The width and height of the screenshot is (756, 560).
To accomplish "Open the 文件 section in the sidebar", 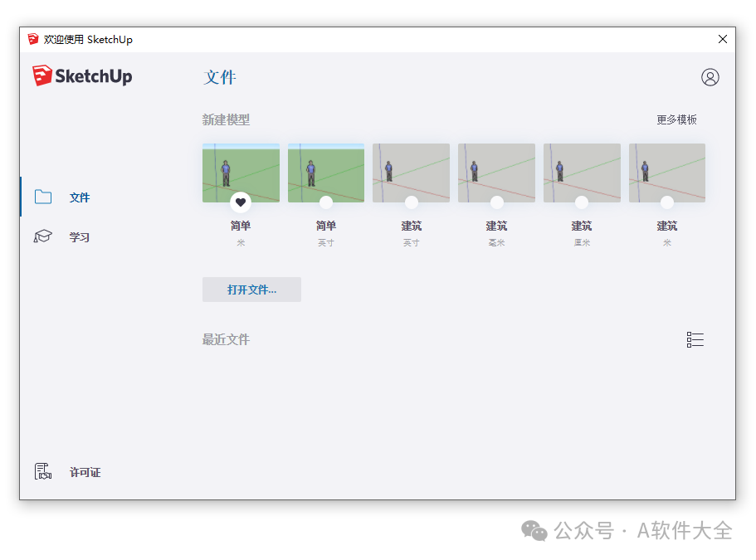I will pos(63,197).
